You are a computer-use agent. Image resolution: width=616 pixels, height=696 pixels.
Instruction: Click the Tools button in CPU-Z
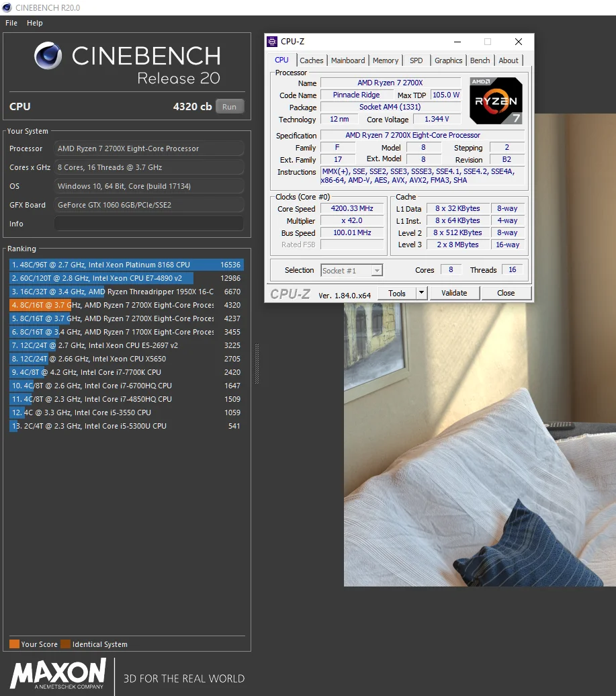[x=397, y=293]
